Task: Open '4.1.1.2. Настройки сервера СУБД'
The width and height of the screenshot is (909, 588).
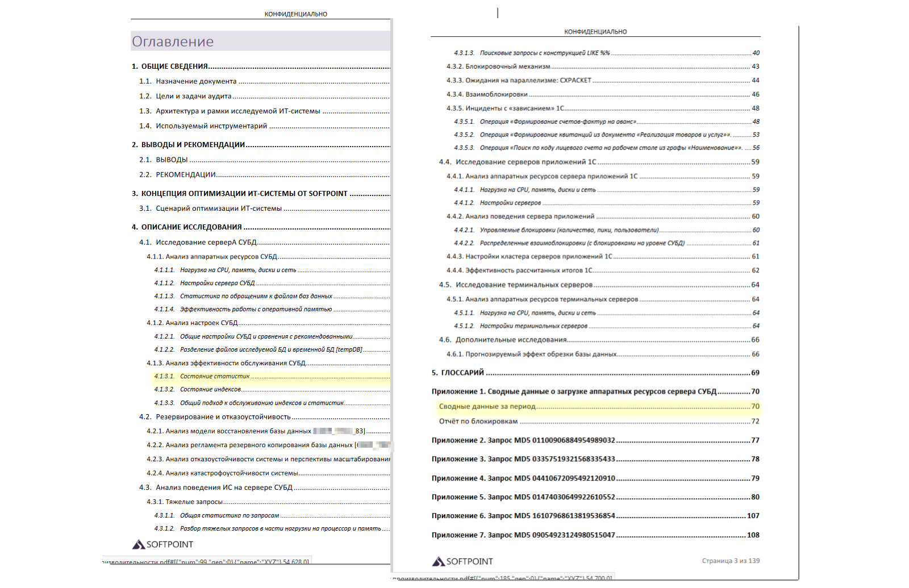Action: pyautogui.click(x=272, y=283)
